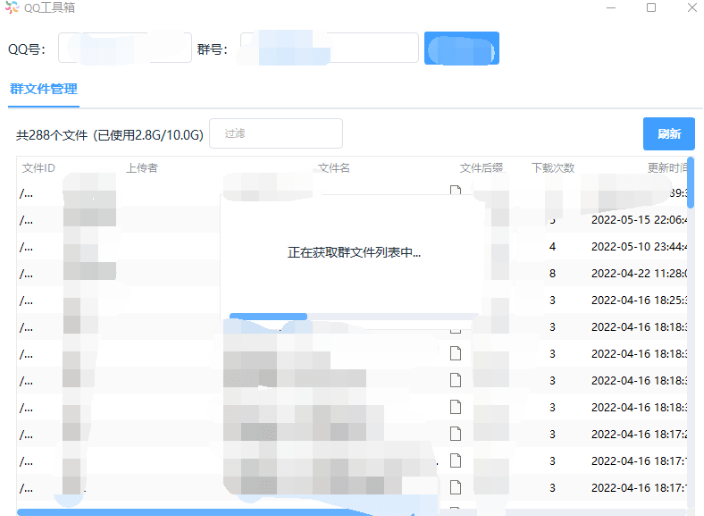
Task: Select the date cell 2022-05-15 22:06
Action: 639,220
